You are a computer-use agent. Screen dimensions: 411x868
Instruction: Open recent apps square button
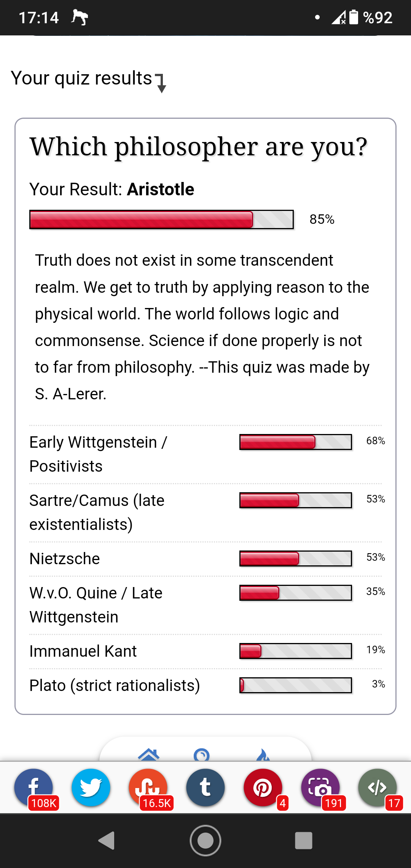point(304,841)
